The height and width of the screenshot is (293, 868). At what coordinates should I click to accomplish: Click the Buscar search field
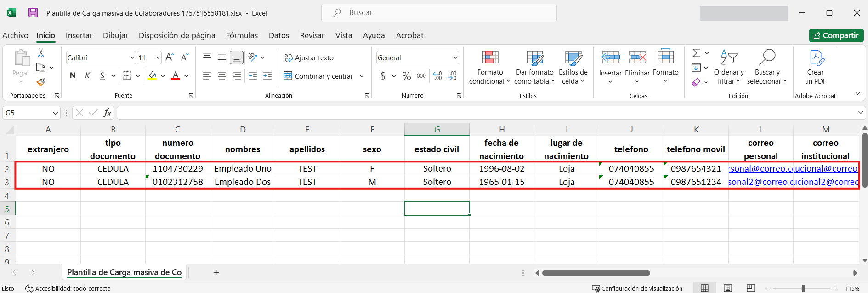(x=439, y=13)
